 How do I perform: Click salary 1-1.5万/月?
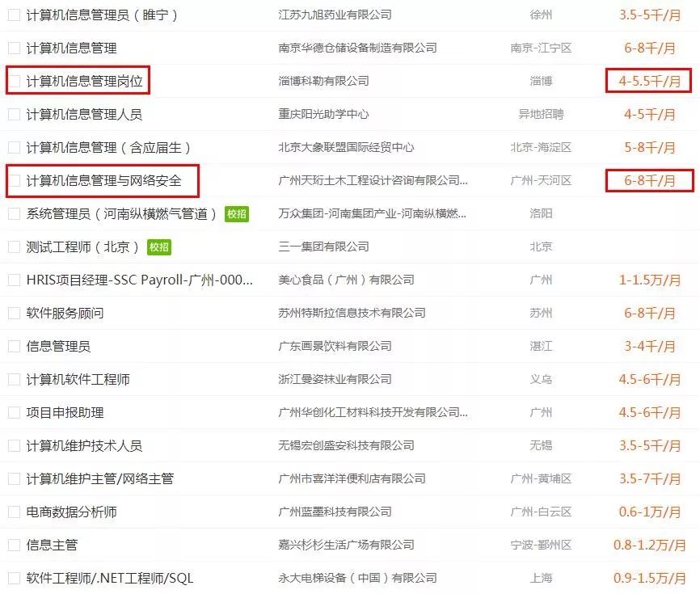pos(650,280)
